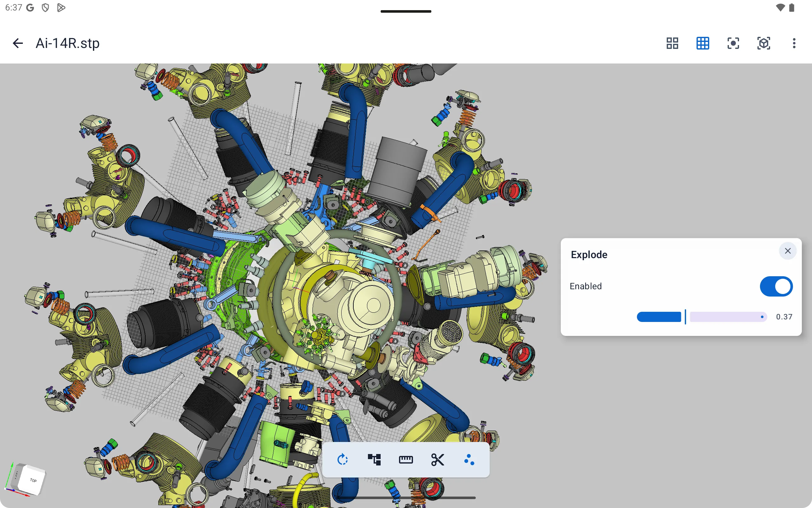Toggle the grid display icon
This screenshot has height=508, width=812.
point(703,43)
